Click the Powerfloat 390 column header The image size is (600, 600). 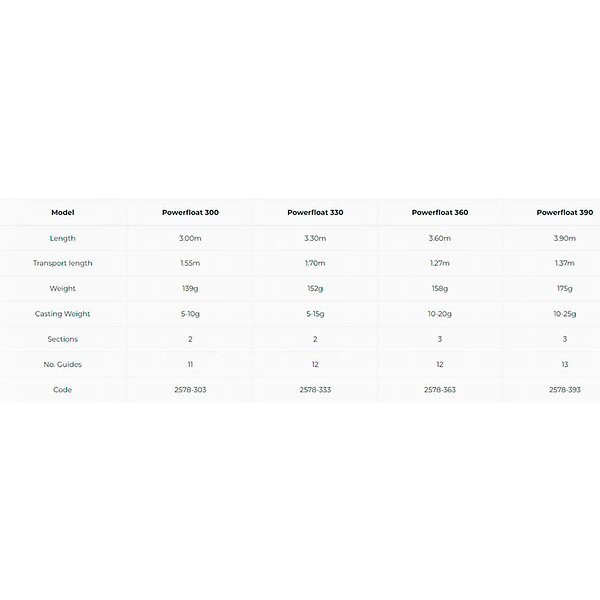click(x=564, y=213)
